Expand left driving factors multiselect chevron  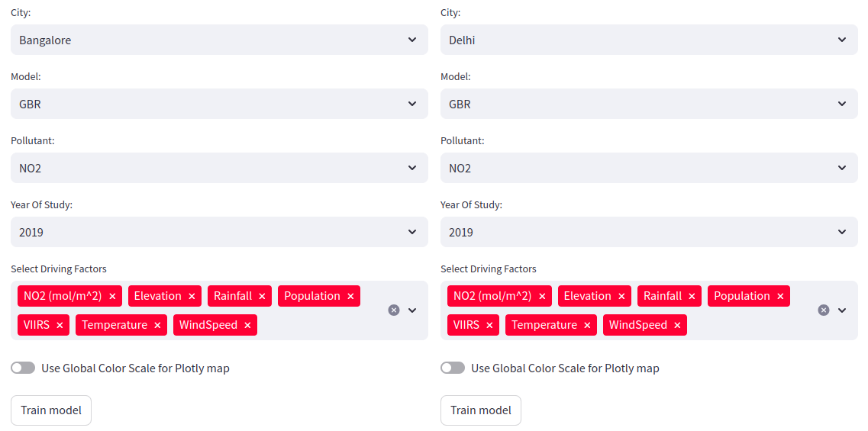coord(412,310)
